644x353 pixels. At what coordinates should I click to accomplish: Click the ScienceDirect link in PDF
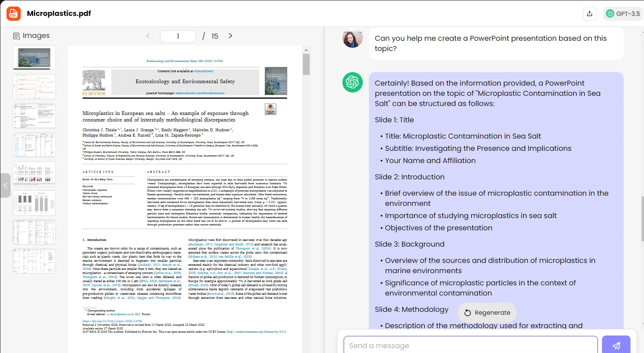[203, 71]
